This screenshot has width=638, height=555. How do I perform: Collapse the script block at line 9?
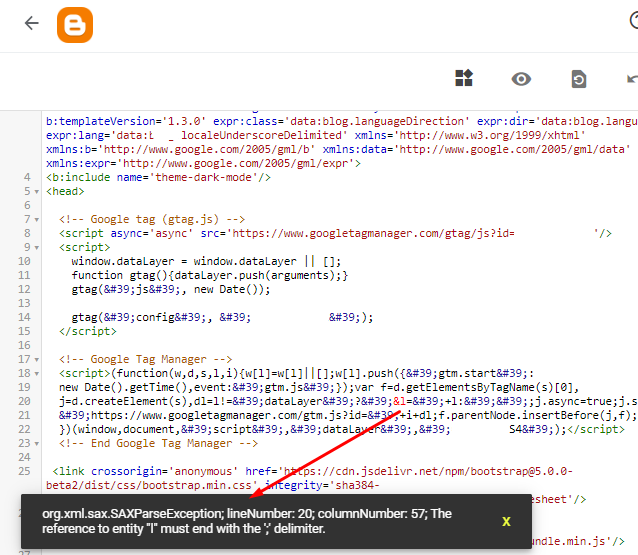click(37, 248)
